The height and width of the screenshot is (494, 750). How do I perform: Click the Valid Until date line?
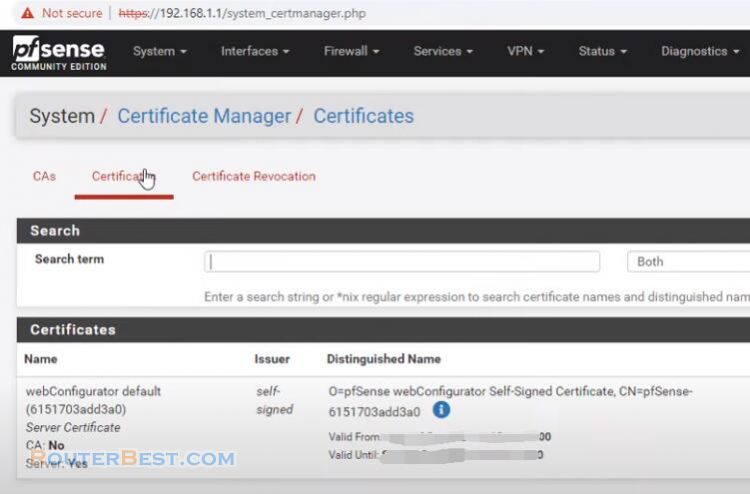point(436,455)
